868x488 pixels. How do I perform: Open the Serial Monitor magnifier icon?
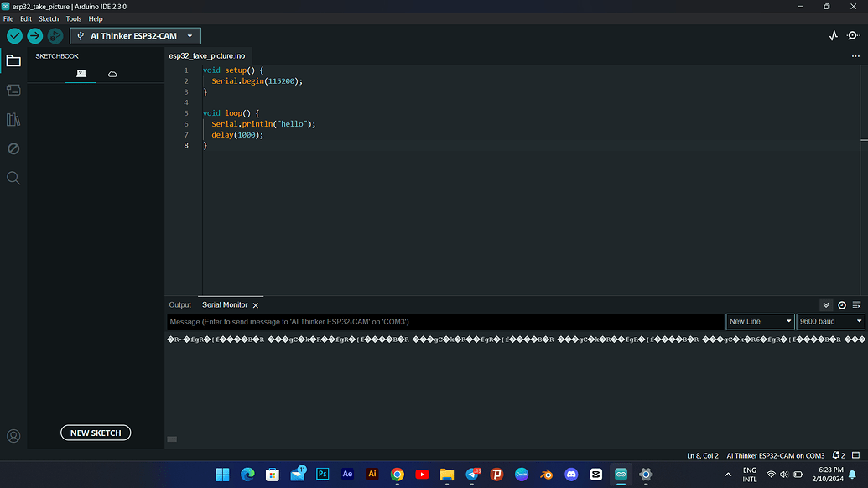click(855, 35)
